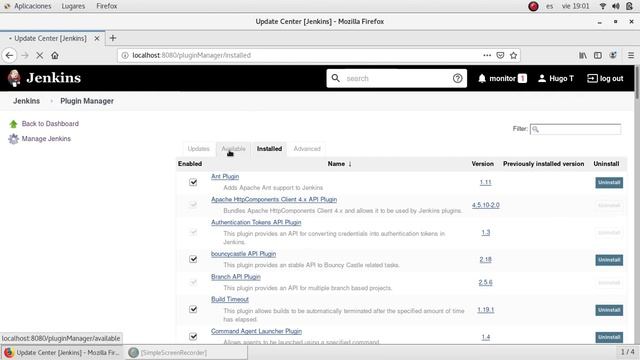
Task: Open the network wifi tray icon
Action: tap(603, 6)
